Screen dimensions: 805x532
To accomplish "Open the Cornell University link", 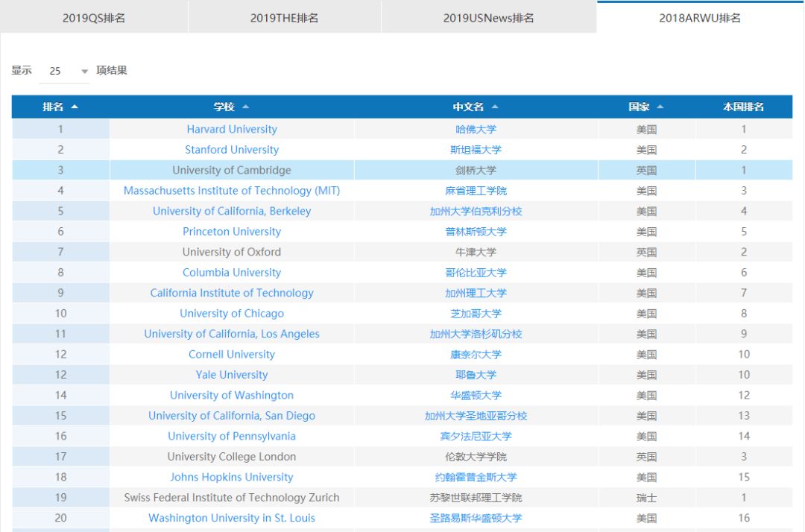I will click(x=232, y=355).
